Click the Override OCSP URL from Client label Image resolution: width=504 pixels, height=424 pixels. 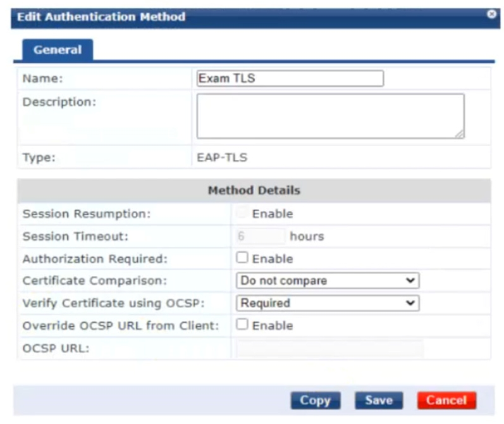[x=121, y=325]
